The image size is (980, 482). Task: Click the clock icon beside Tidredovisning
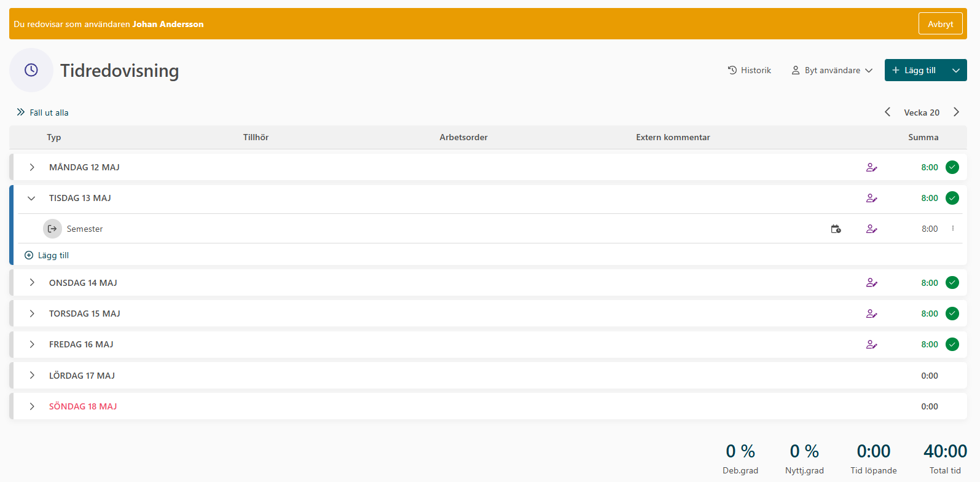(x=31, y=70)
